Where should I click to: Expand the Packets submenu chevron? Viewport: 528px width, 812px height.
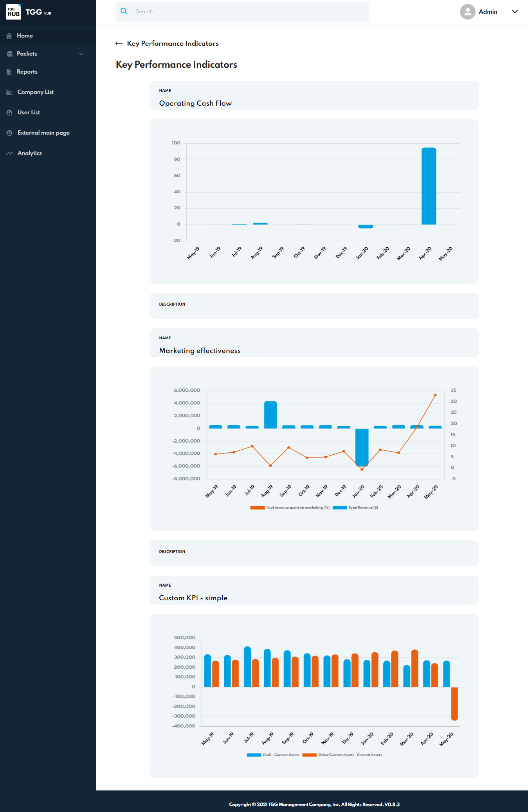(x=81, y=54)
